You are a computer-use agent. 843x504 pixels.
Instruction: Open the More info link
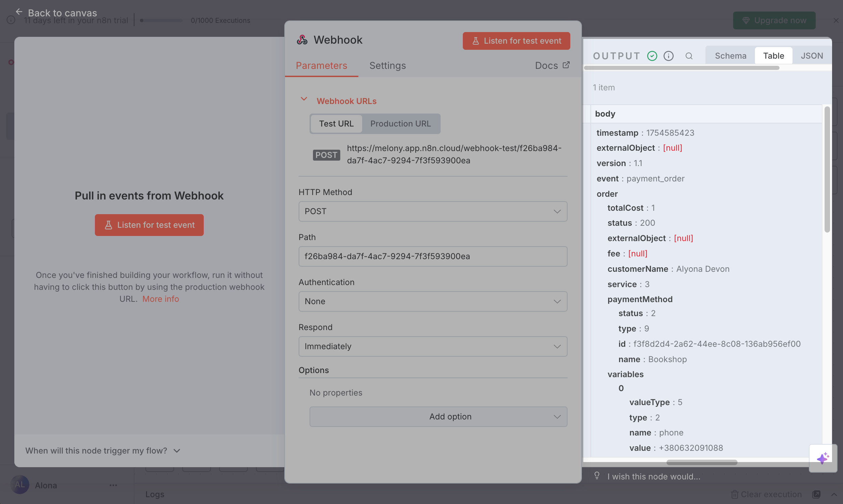[x=160, y=299]
